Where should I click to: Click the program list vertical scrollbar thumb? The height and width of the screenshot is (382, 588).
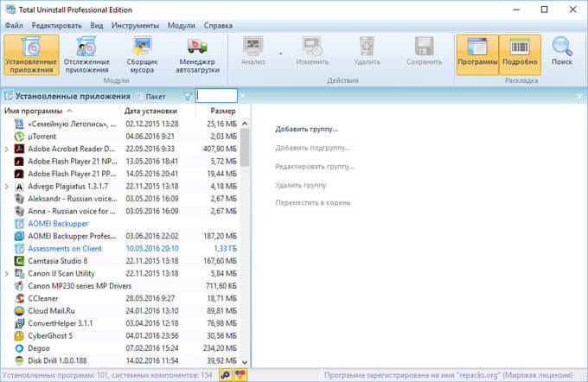click(x=245, y=147)
